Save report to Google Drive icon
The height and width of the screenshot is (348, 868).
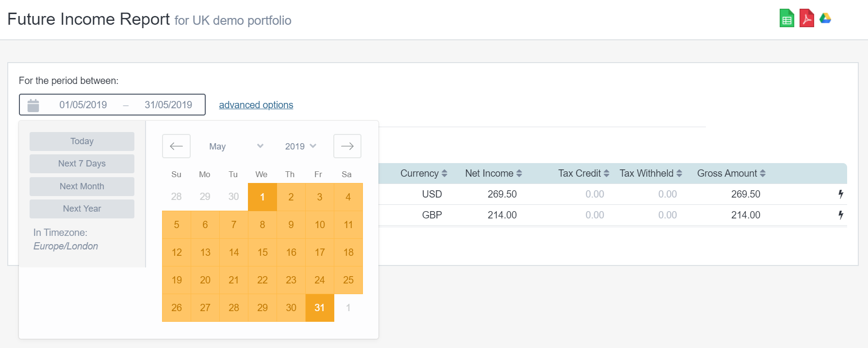(825, 18)
